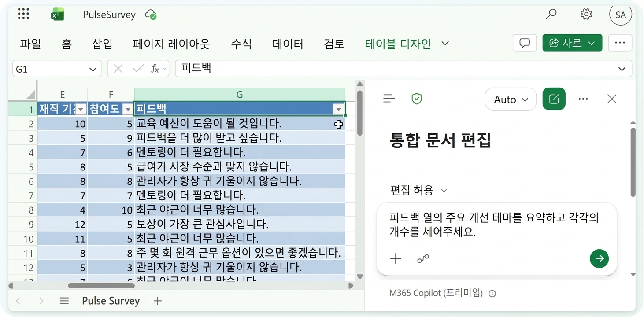Switch to the 검토 tab
Screen dimensions: 644x317
(x=334, y=44)
